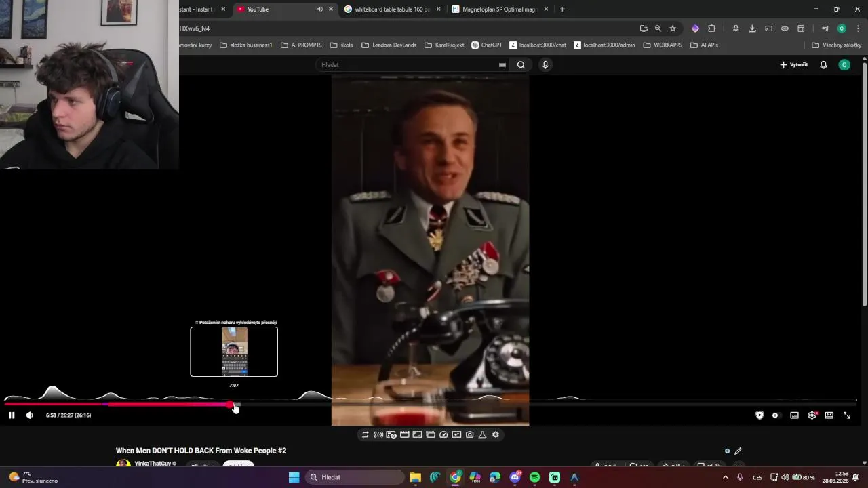Close the whiteboard table tab
The image size is (868, 488).
point(438,9)
